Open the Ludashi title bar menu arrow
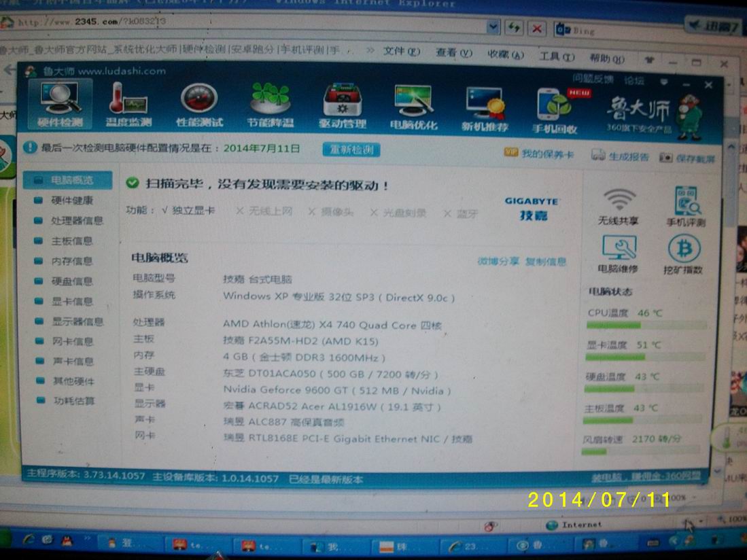Image resolution: width=747 pixels, height=560 pixels. point(663,82)
